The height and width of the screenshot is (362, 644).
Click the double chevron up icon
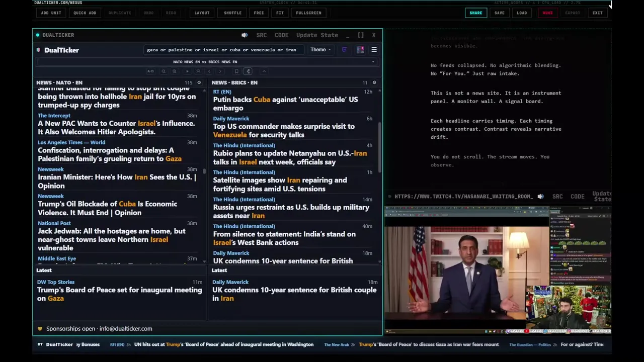198,71
